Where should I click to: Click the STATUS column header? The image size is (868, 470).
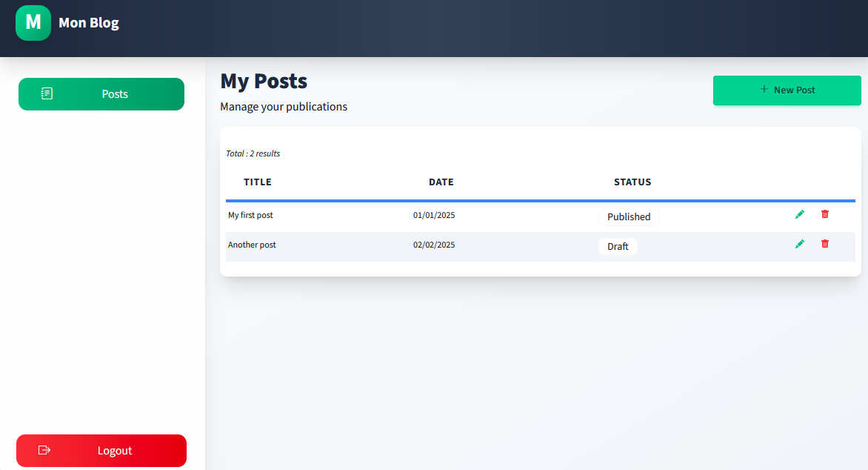[632, 182]
